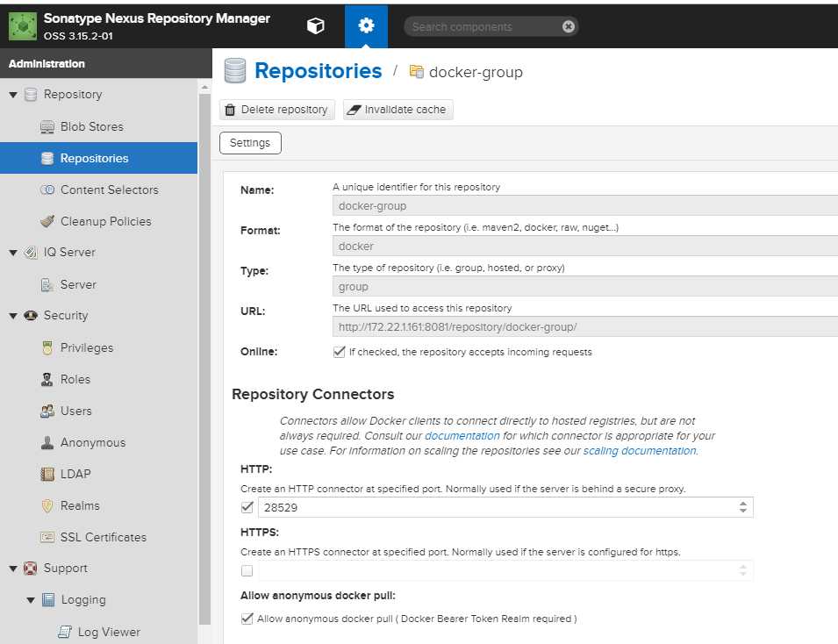This screenshot has width=838, height=644.
Task: Increase HTTP port with the spinner up arrow
Action: tap(743, 504)
